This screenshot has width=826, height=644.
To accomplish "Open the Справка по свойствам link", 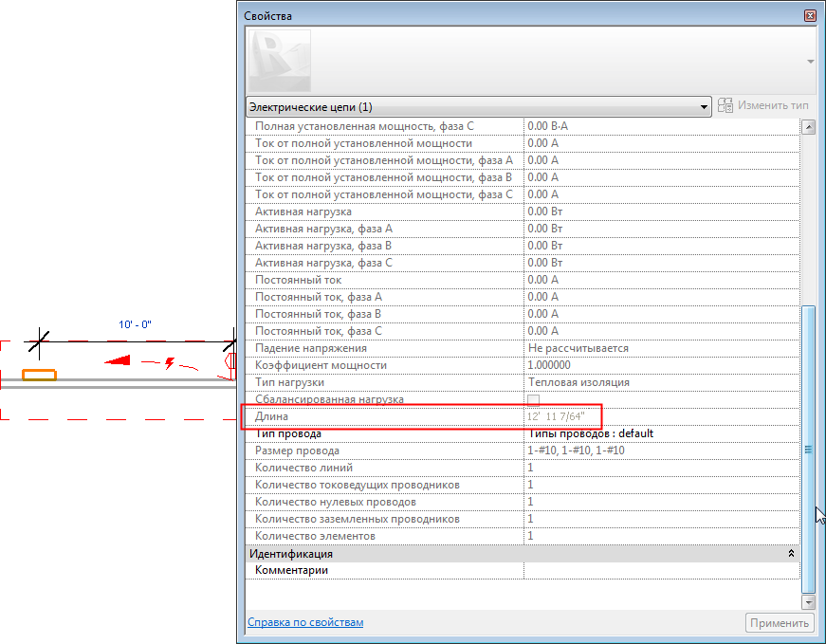I will (x=304, y=622).
